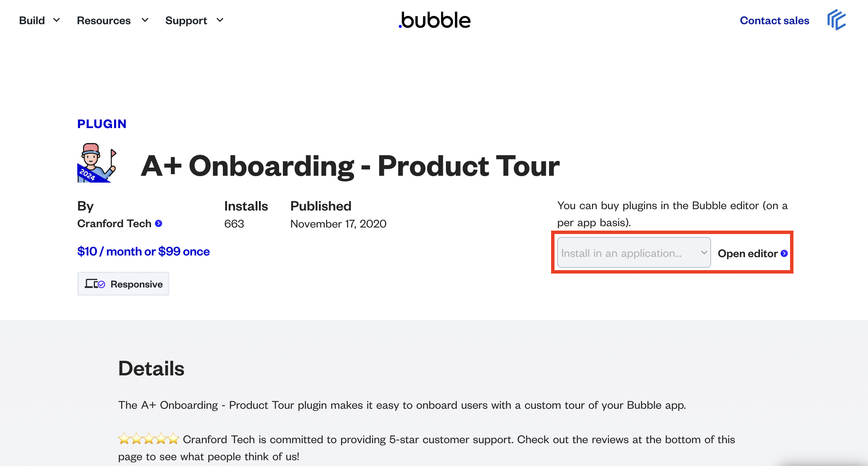
Task: Click the Open editor link
Action: click(748, 253)
